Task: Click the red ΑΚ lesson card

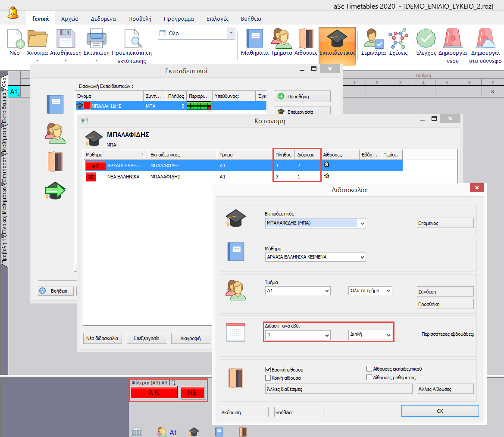Action: pyautogui.click(x=154, y=393)
